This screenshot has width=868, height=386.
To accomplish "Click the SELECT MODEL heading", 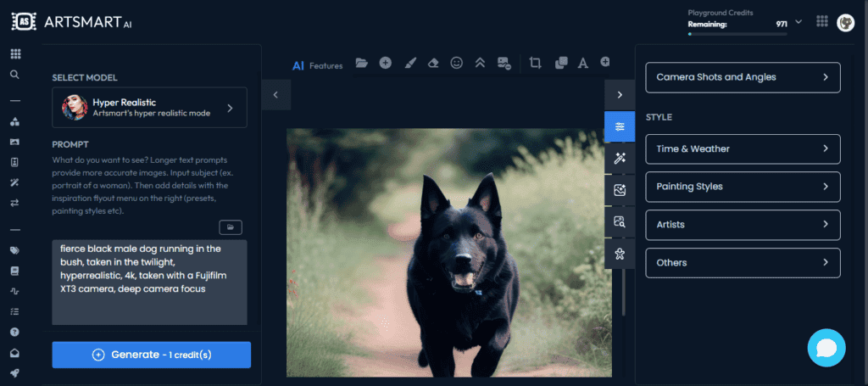I will pyautogui.click(x=85, y=78).
